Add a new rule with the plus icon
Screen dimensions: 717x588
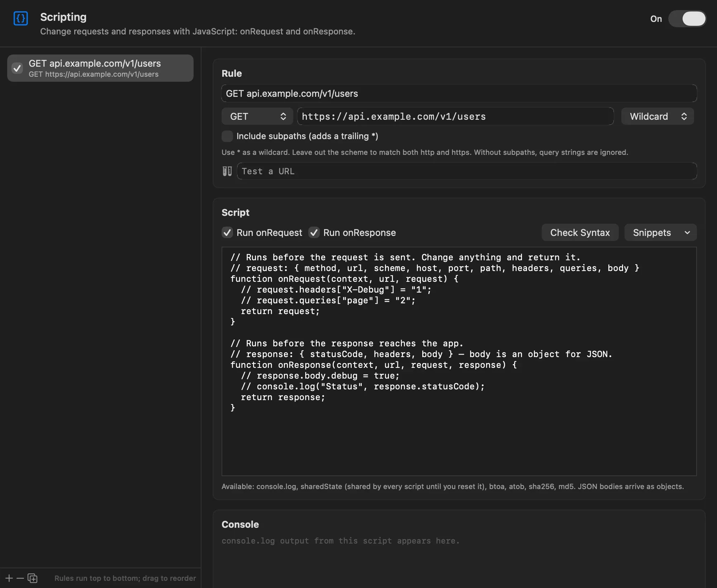tap(9, 578)
